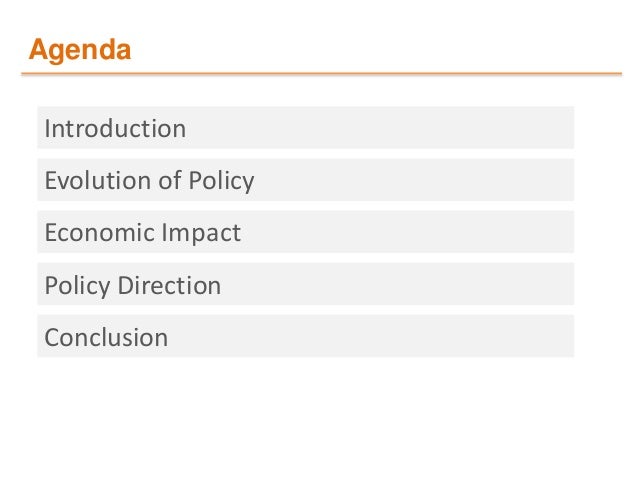Image resolution: width=638 pixels, height=479 pixels.
Task: Jump to the Conclusion agenda item
Action: 306,336
